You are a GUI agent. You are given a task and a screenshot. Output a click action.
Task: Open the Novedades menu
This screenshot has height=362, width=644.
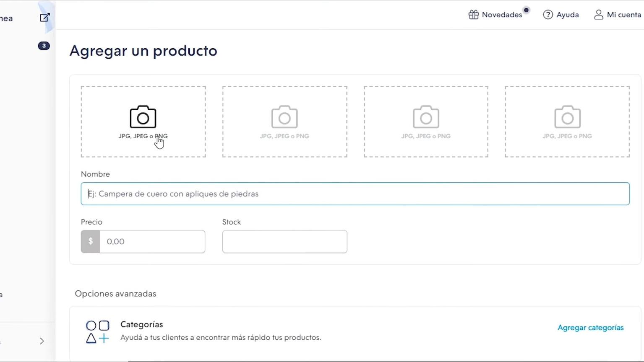[x=502, y=15]
